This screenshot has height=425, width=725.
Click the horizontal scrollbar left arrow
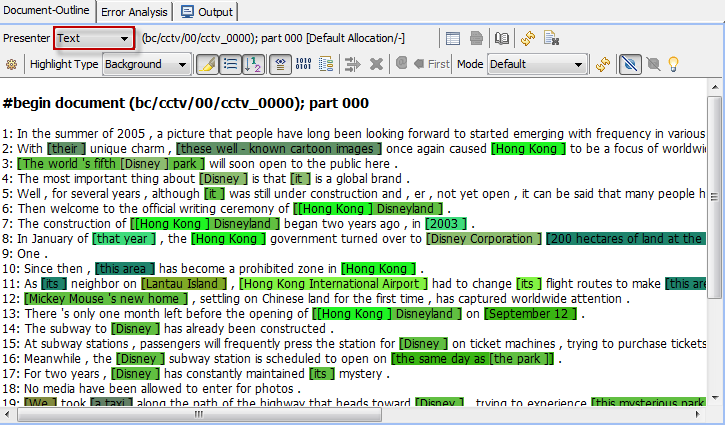tap(7, 414)
